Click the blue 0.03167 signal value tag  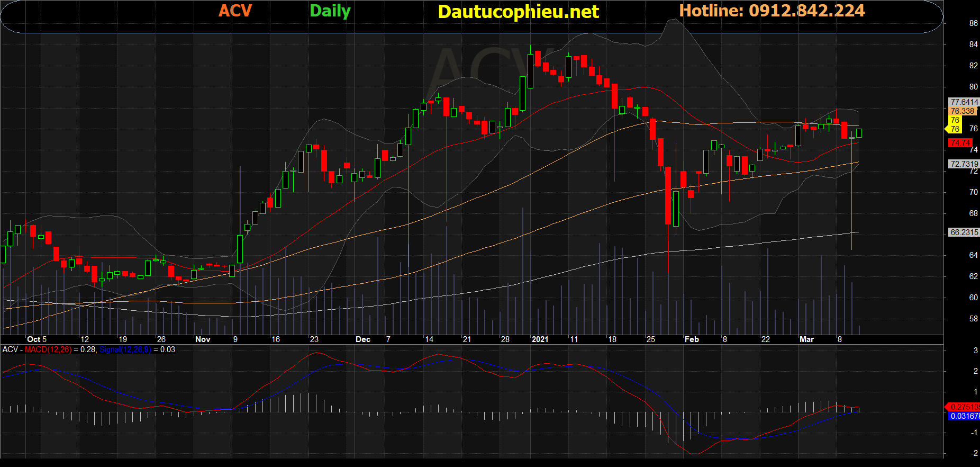tap(964, 416)
